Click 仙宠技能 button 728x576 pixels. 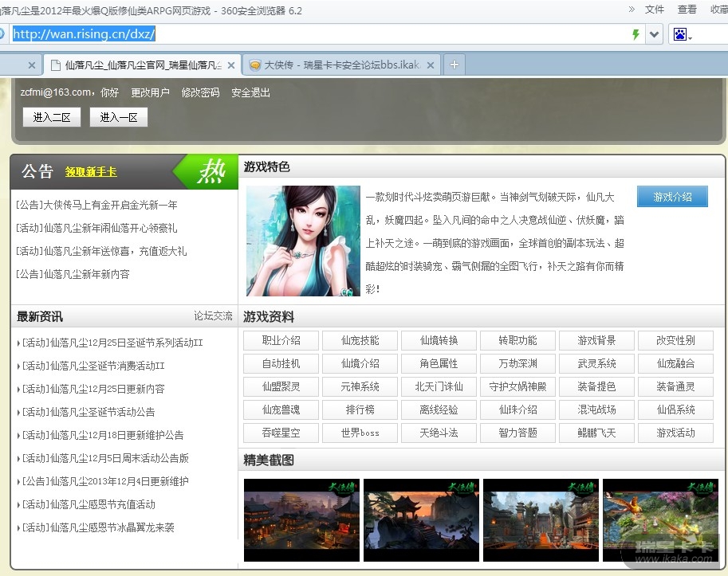pos(360,340)
